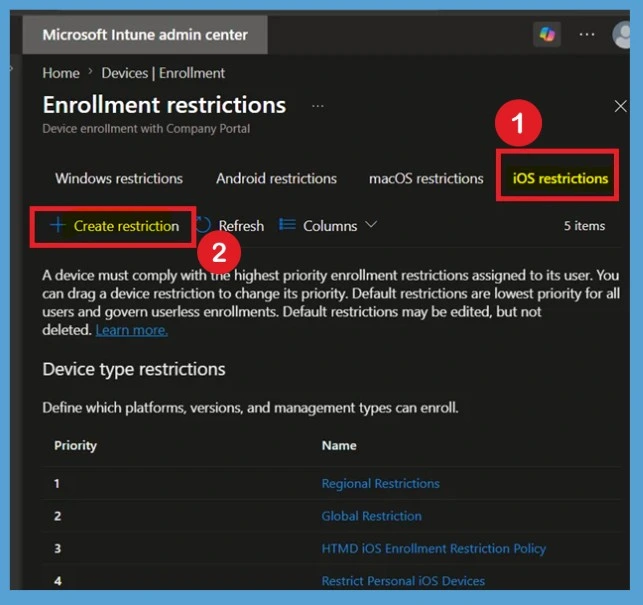Expand the Columns dropdown chevron
The width and height of the screenshot is (643, 605).
click(371, 225)
